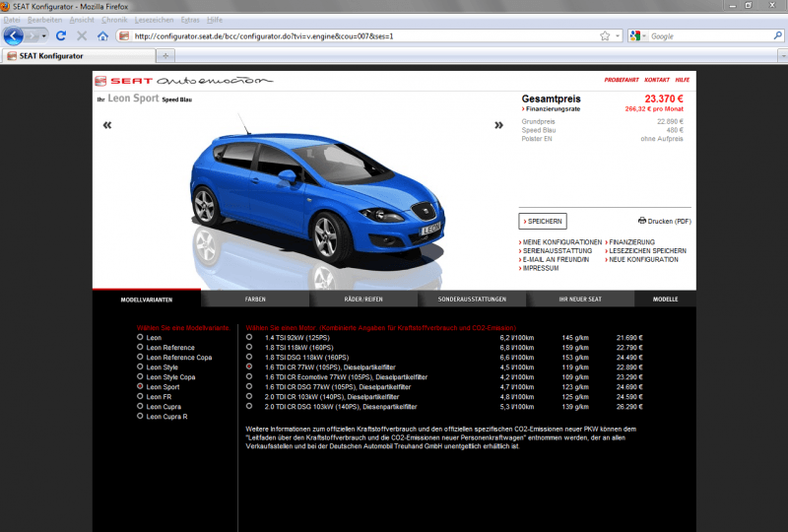Click the blue Leon car image
The height and width of the screenshot is (532, 788).
(x=316, y=199)
